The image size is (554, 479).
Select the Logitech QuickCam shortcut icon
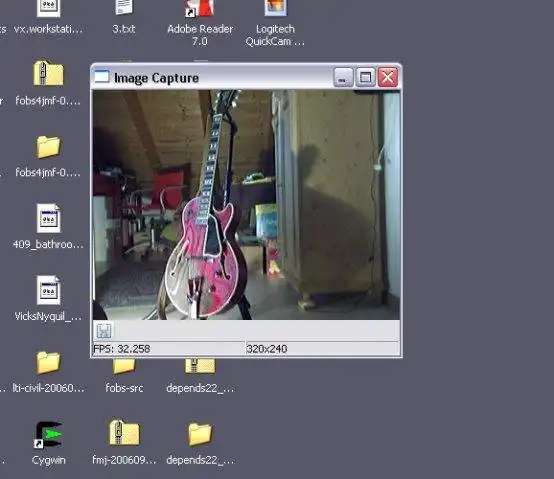click(276, 8)
